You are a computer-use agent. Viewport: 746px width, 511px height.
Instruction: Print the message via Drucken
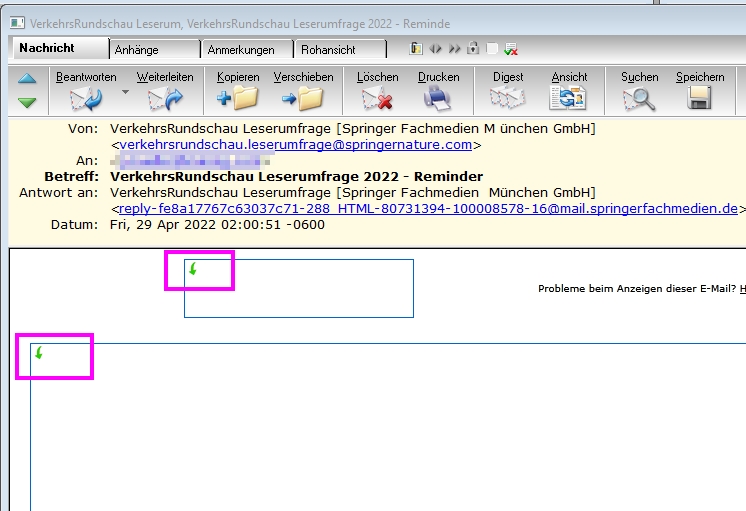(438, 97)
